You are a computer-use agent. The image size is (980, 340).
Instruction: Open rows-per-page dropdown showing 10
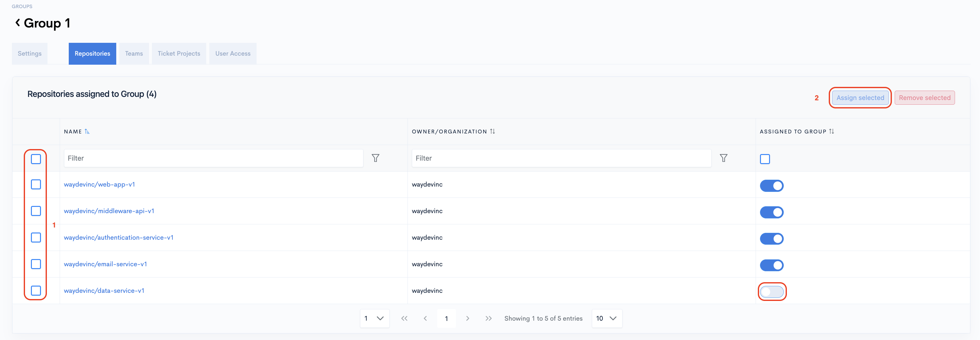point(607,318)
